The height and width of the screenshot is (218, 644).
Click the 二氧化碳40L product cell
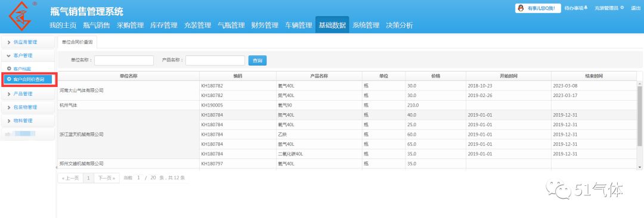319,154
